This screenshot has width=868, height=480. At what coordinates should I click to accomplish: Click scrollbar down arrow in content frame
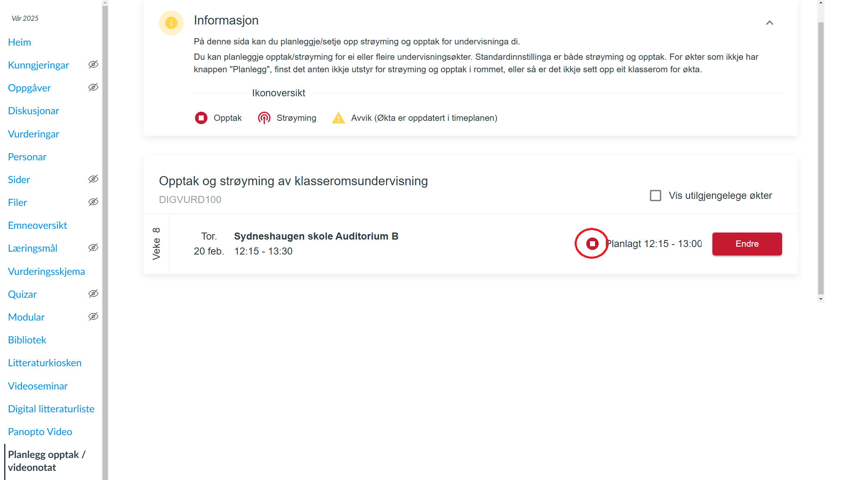[821, 299]
